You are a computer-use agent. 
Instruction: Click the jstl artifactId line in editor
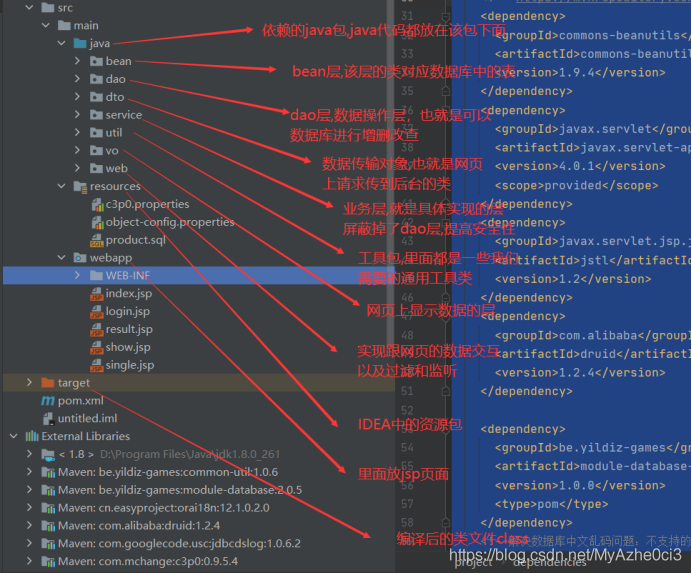(x=591, y=260)
